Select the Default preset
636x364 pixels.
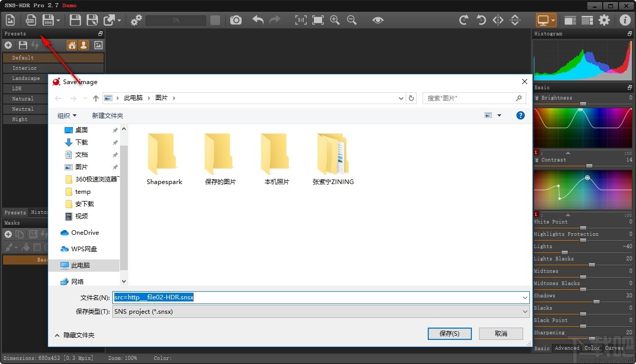[53, 58]
